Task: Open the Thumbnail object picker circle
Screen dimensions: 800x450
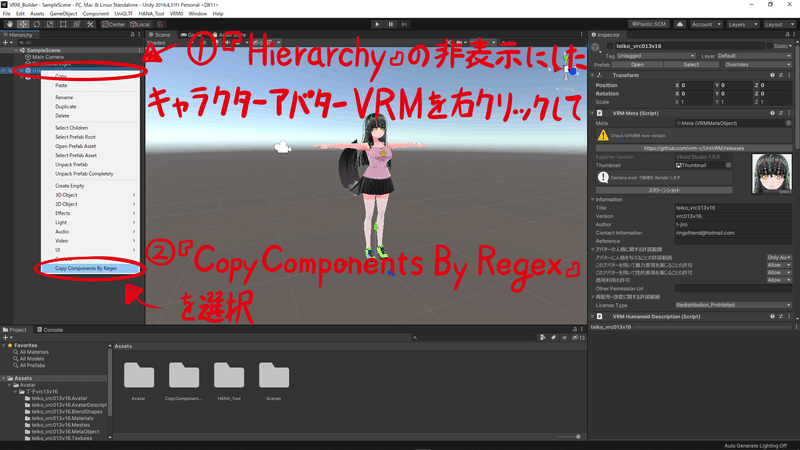Action: pos(729,165)
